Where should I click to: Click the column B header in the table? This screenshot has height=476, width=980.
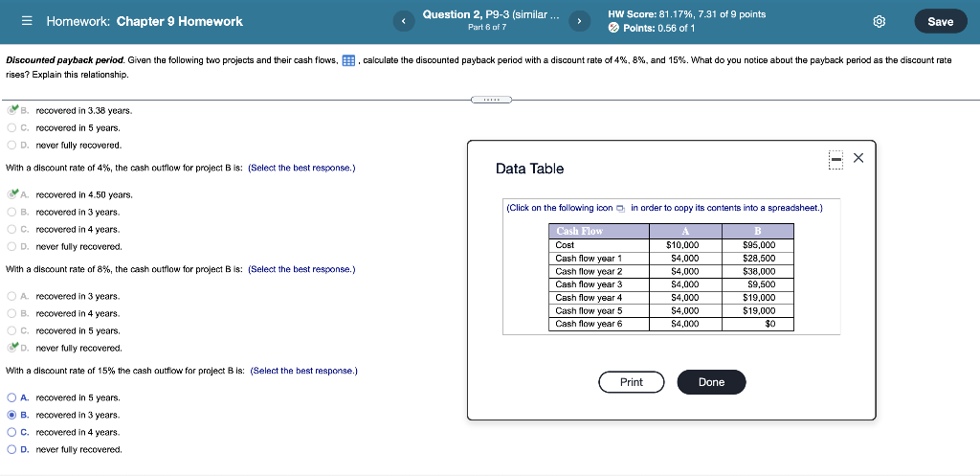point(758,232)
